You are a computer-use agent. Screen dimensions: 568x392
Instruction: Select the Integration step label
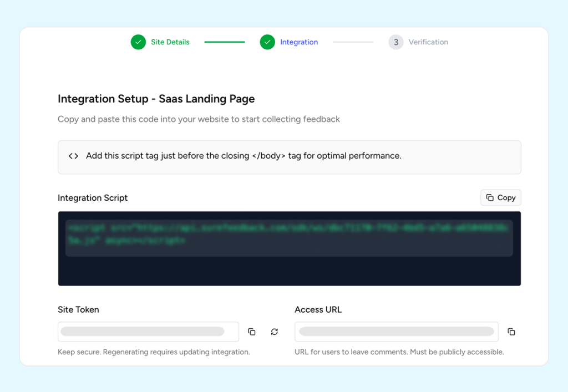click(299, 42)
